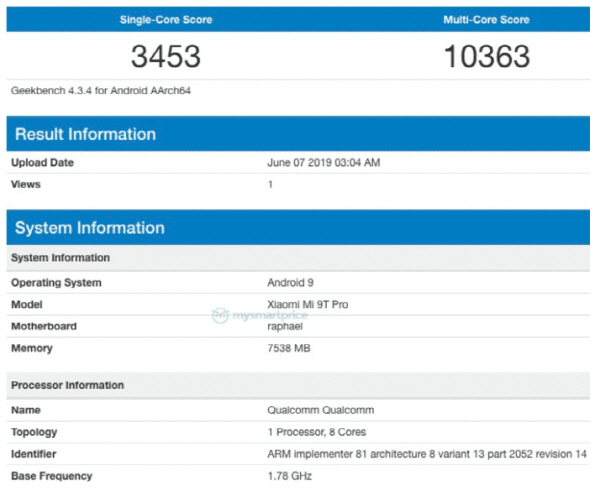
Task: Click the Views label
Action: (26, 184)
